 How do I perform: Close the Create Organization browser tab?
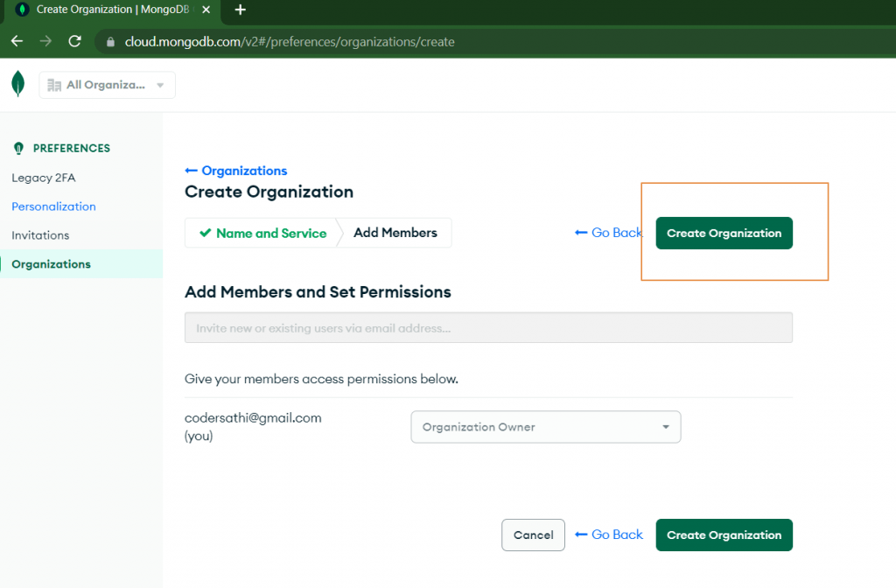pyautogui.click(x=206, y=10)
